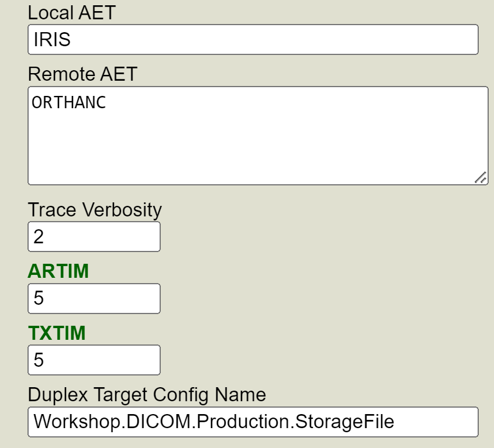The width and height of the screenshot is (494, 448).
Task: Click the Local AET input field
Action: (253, 40)
